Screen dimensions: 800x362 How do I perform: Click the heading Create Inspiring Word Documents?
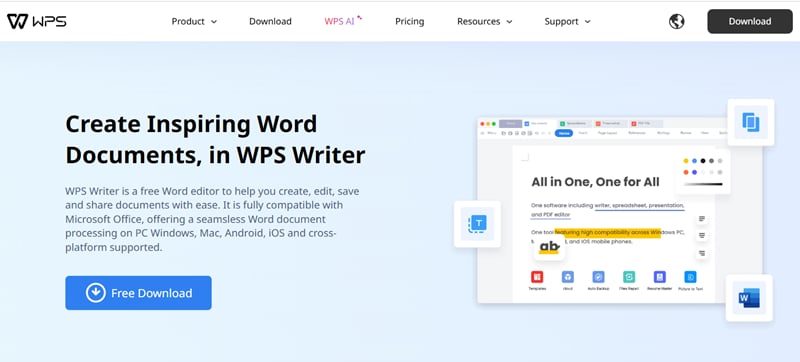(x=215, y=140)
